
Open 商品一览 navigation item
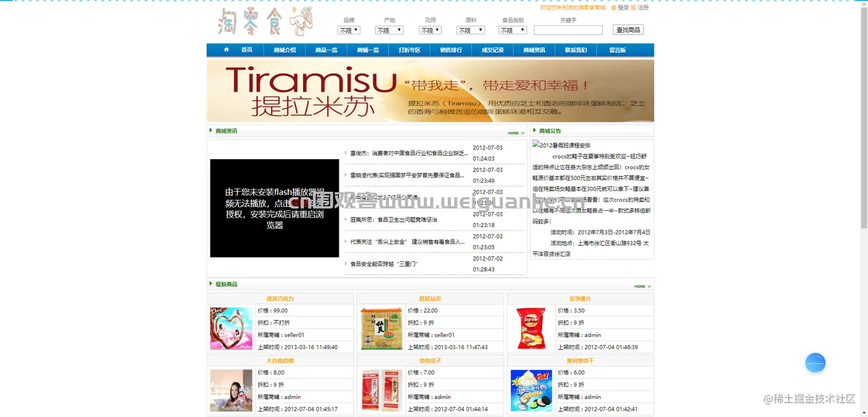click(x=326, y=50)
